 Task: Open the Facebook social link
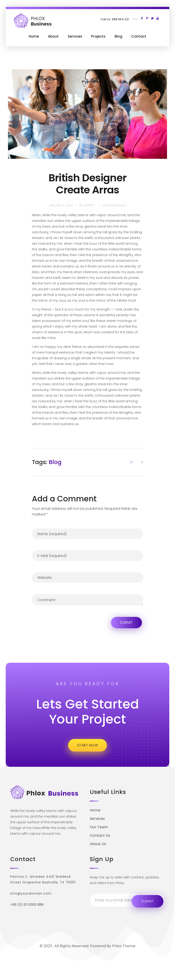(x=142, y=18)
